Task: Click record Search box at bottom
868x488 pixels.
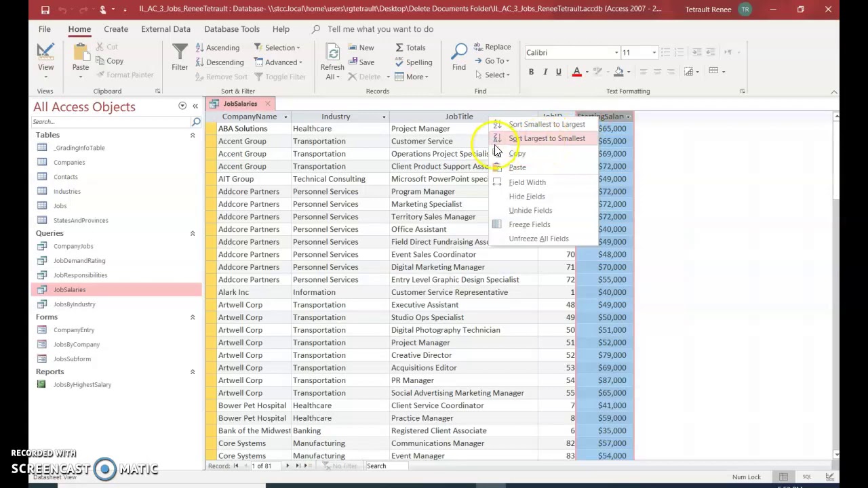Action: 387,466
